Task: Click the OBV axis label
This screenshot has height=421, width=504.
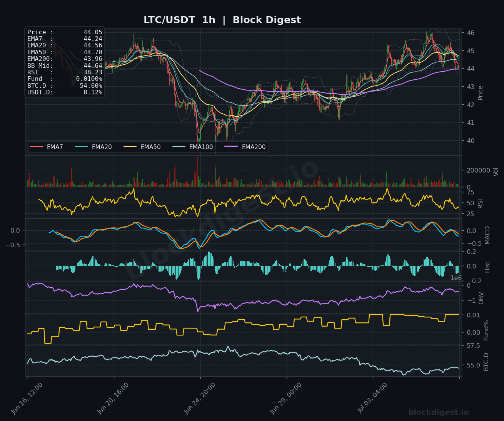Action: [x=481, y=298]
